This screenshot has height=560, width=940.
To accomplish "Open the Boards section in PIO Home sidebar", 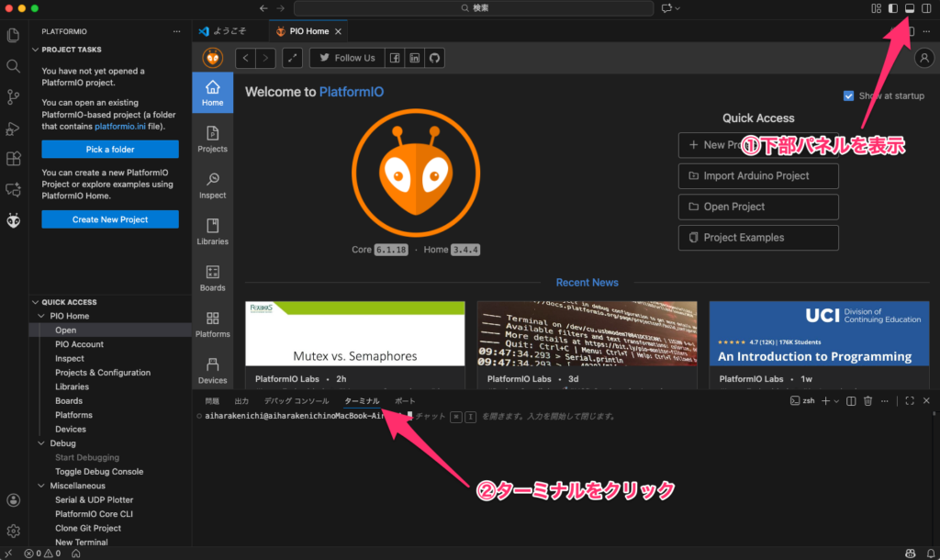I will 212,277.
